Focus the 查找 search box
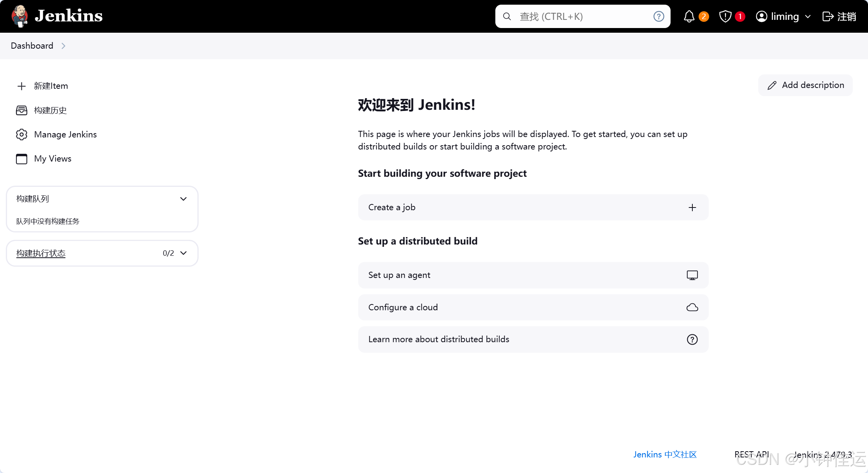This screenshot has height=473, width=868. coord(583,16)
